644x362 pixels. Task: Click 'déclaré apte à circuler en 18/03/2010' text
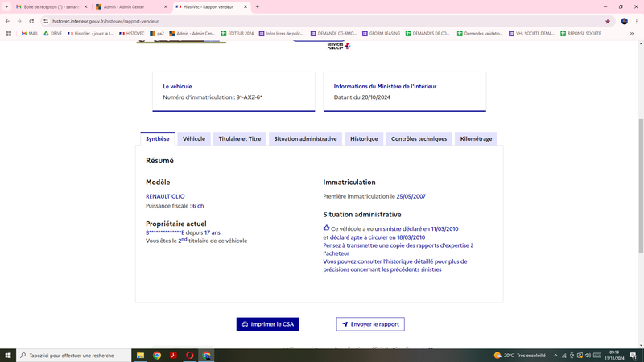pyautogui.click(x=378, y=237)
